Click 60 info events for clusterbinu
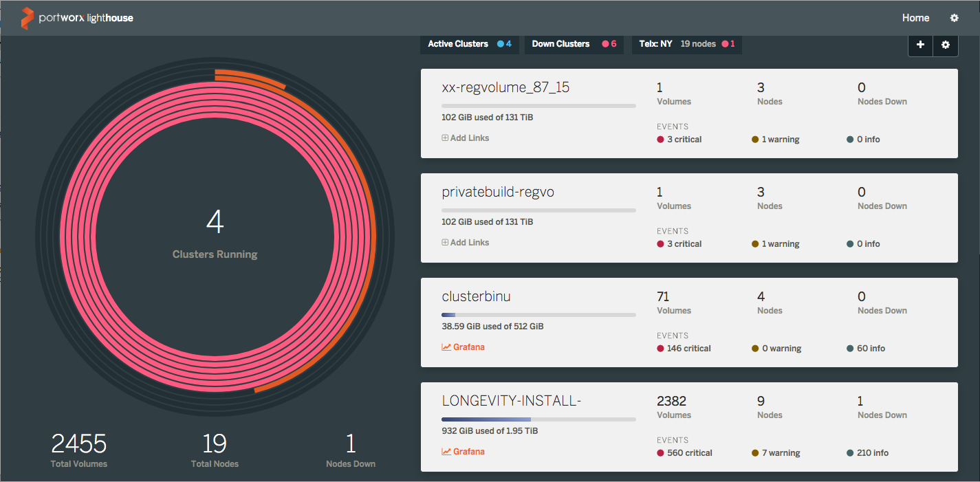This screenshot has width=980, height=482. click(870, 349)
